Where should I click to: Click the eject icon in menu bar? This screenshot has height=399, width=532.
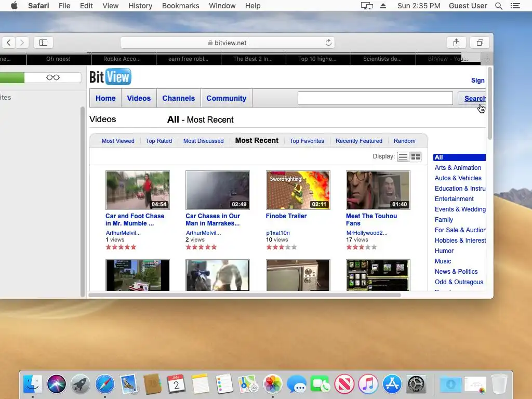click(x=383, y=6)
